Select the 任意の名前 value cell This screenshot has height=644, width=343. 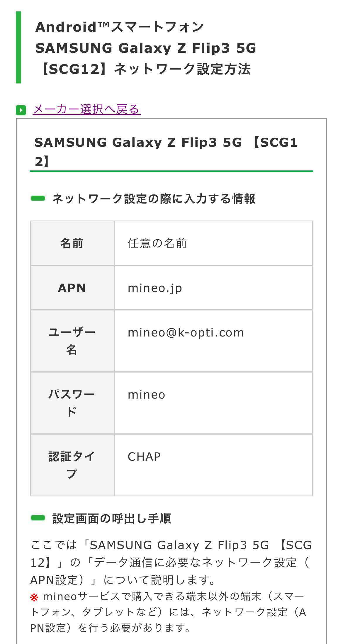(x=157, y=243)
